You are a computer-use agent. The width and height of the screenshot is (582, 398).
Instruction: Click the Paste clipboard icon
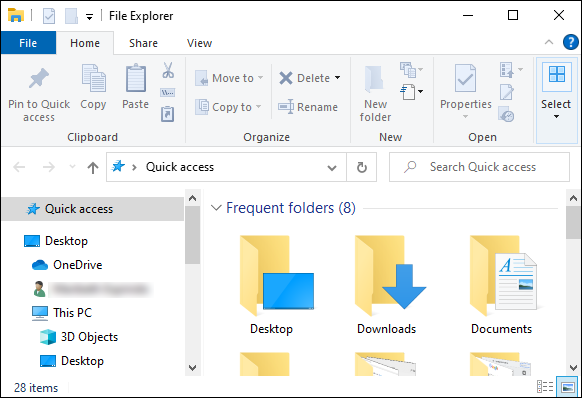coord(135,78)
